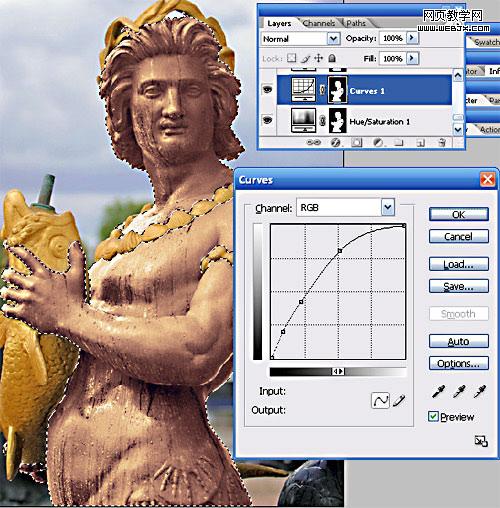Open the Swatches tab
The height and width of the screenshot is (508, 500).
pos(486,42)
